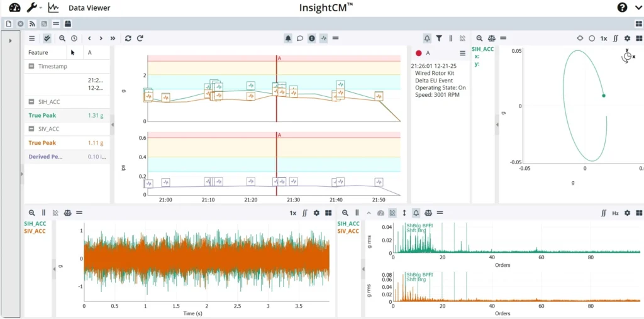
Task: Collapse the Timestamp feature group
Action: tap(31, 66)
